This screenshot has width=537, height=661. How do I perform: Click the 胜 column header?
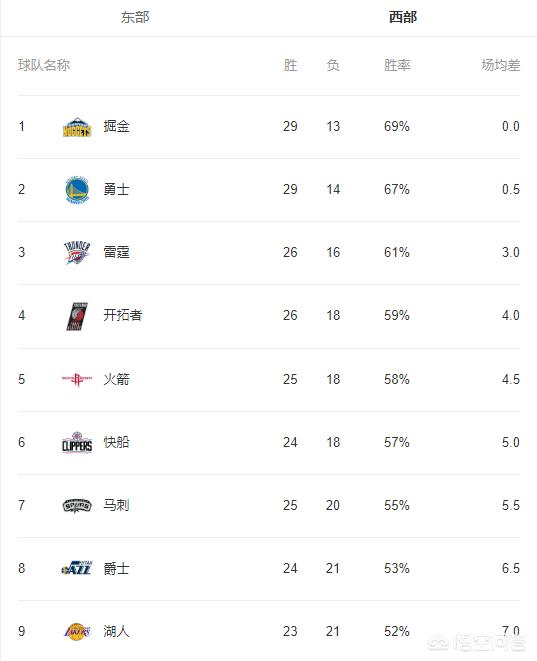coord(290,65)
